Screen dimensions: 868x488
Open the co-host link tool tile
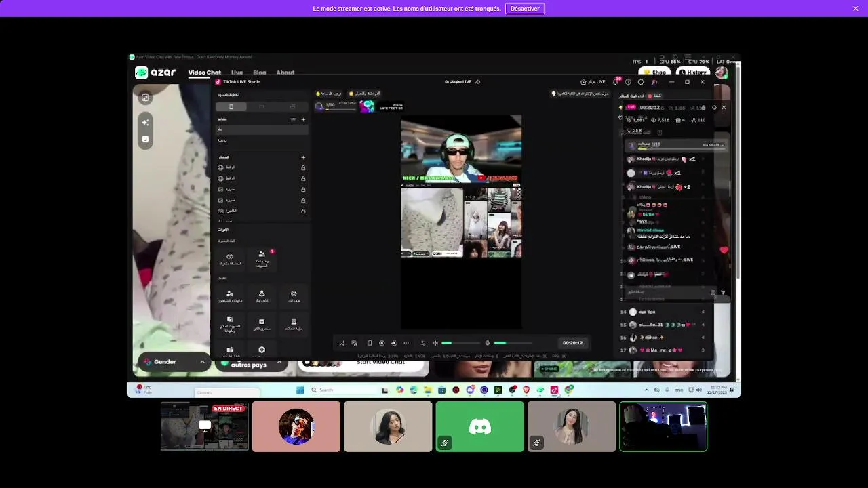[230, 259]
